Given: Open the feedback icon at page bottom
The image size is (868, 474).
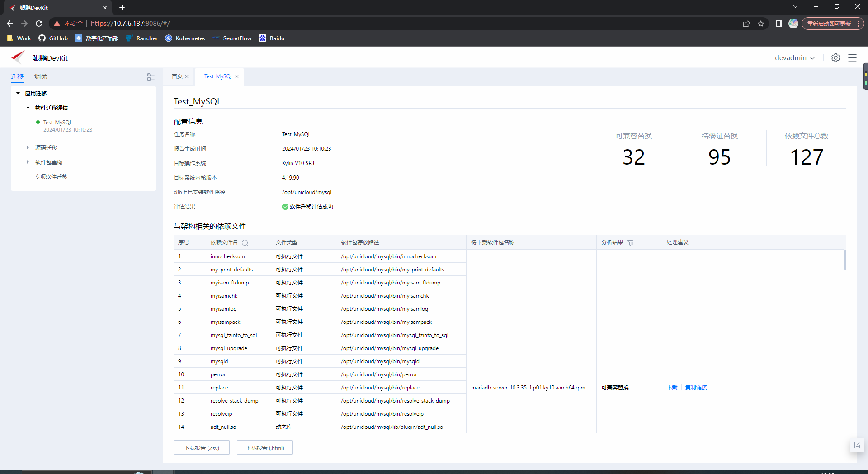Looking at the screenshot, I should pos(857,446).
